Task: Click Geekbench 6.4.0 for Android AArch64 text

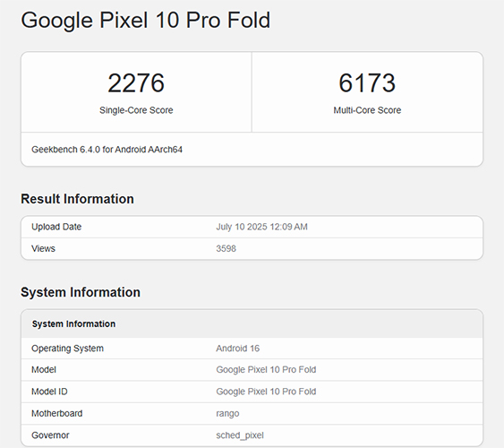Action: [x=107, y=150]
